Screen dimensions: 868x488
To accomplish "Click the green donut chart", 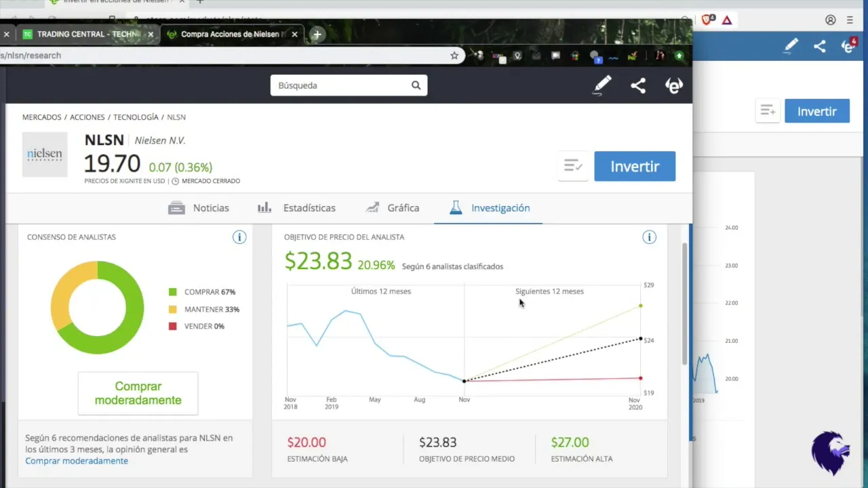I will point(97,307).
